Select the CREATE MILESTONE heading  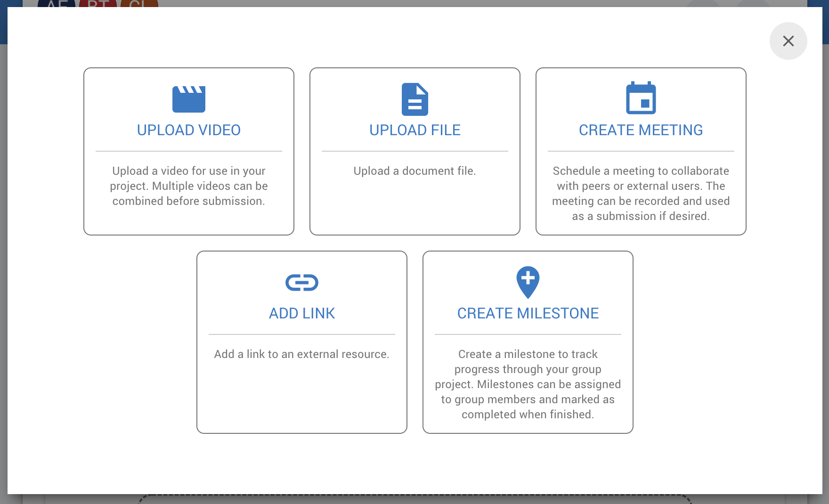(x=528, y=313)
